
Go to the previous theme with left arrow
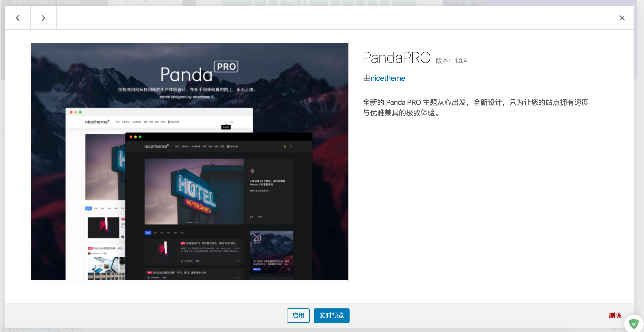[18, 18]
